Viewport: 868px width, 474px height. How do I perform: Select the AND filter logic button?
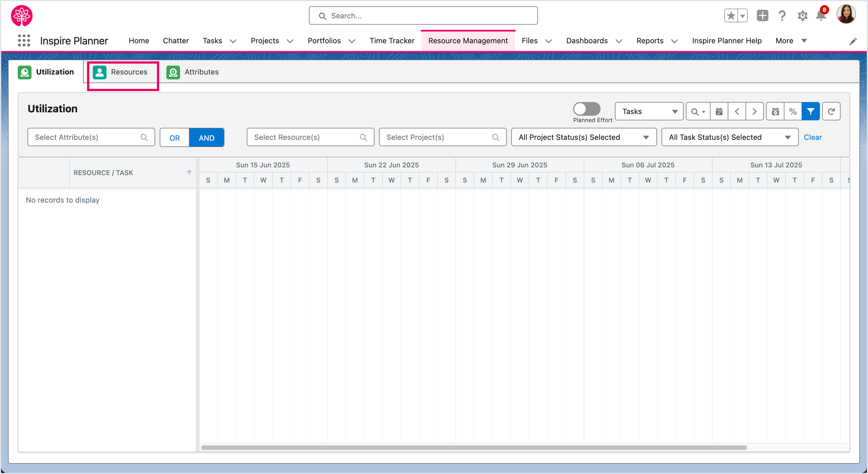pyautogui.click(x=207, y=138)
